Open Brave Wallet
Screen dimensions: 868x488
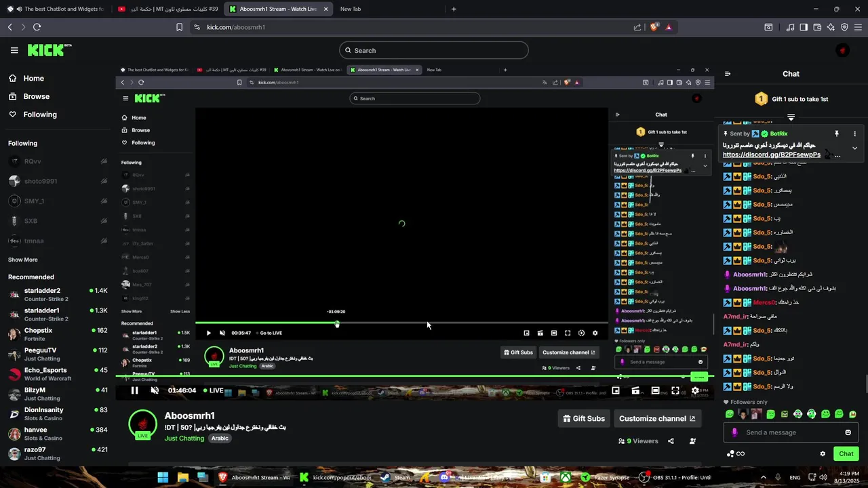pos(817,27)
